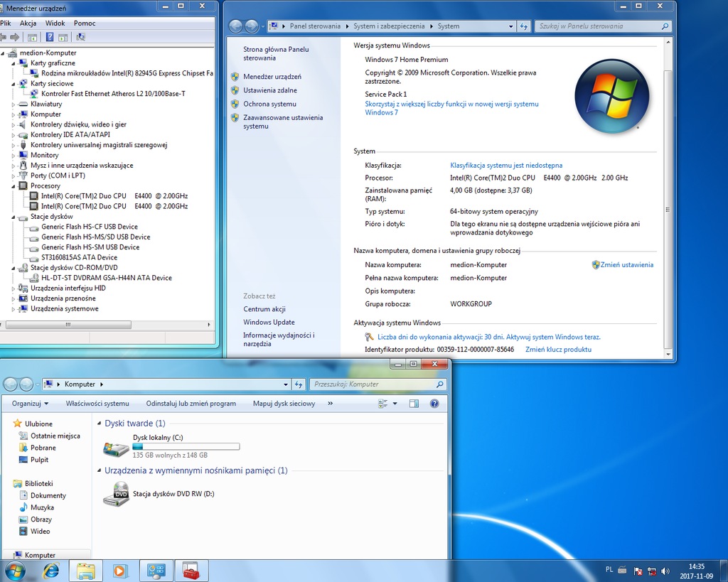Click the Start orb button
This screenshot has height=582, width=728.
(14, 570)
